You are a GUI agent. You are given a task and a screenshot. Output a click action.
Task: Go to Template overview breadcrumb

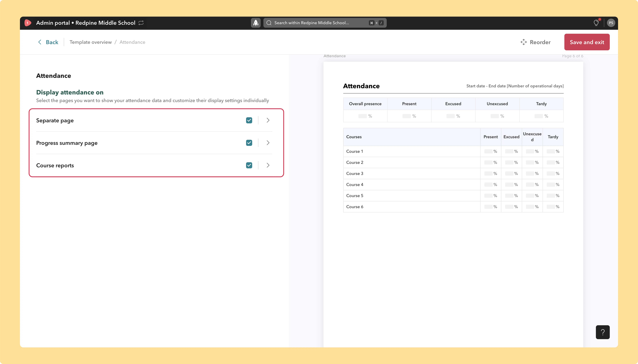pyautogui.click(x=91, y=42)
